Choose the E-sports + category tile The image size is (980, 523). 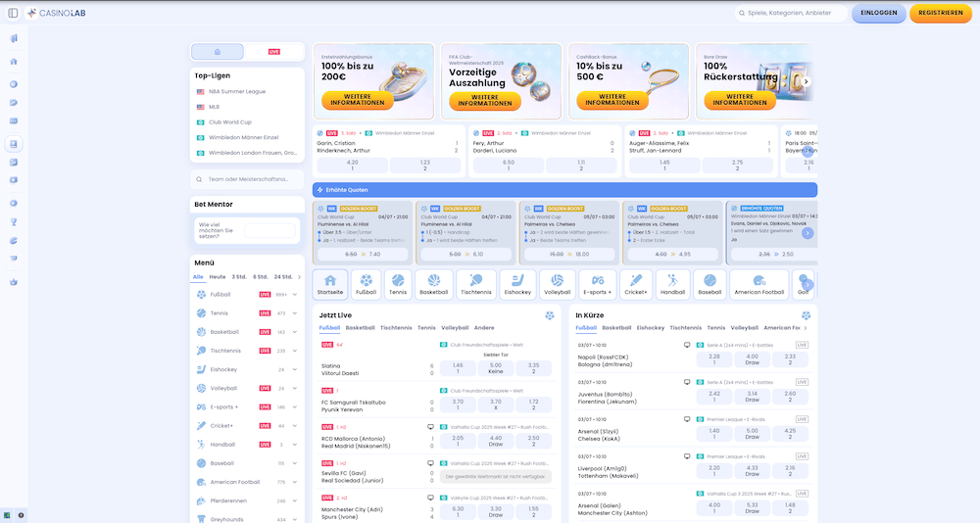(596, 285)
